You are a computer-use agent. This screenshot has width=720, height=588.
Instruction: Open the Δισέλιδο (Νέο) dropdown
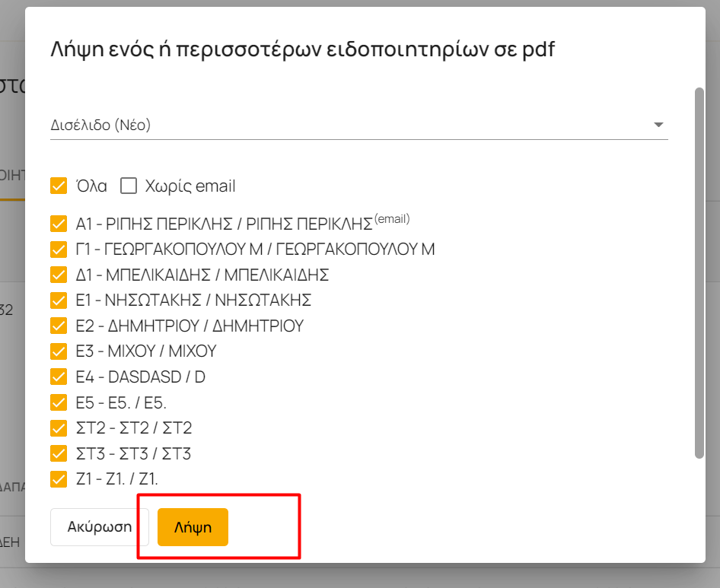point(359,125)
